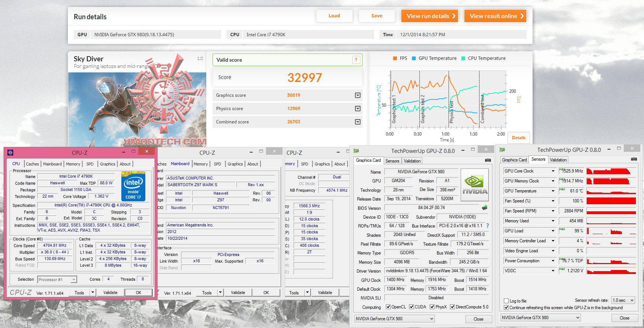Click the Load button in Run details
The width and height of the screenshot is (644, 328).
(334, 16)
